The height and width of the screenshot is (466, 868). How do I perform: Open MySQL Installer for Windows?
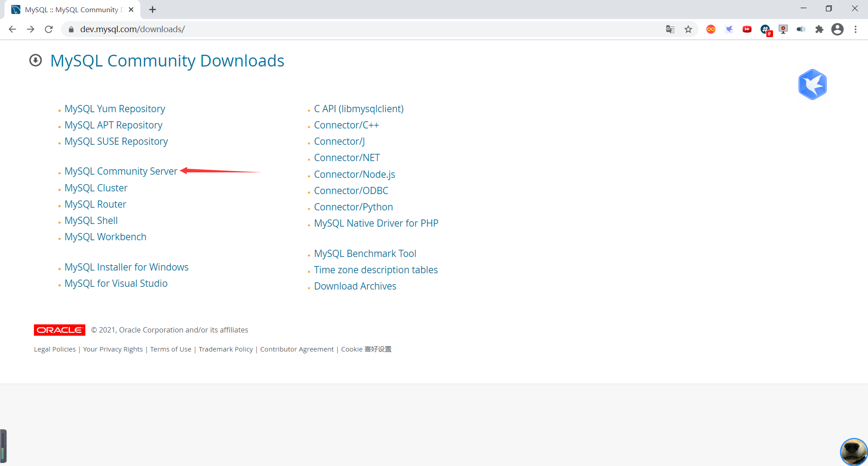tap(127, 267)
